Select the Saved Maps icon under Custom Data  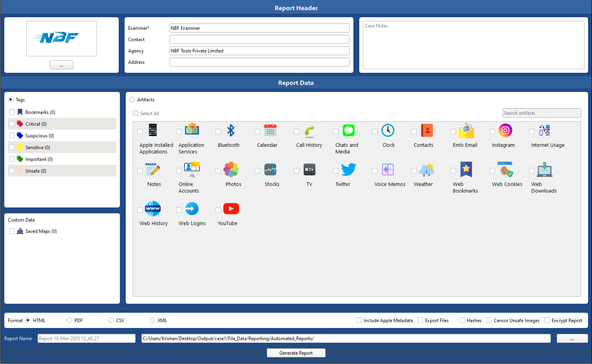tap(20, 231)
